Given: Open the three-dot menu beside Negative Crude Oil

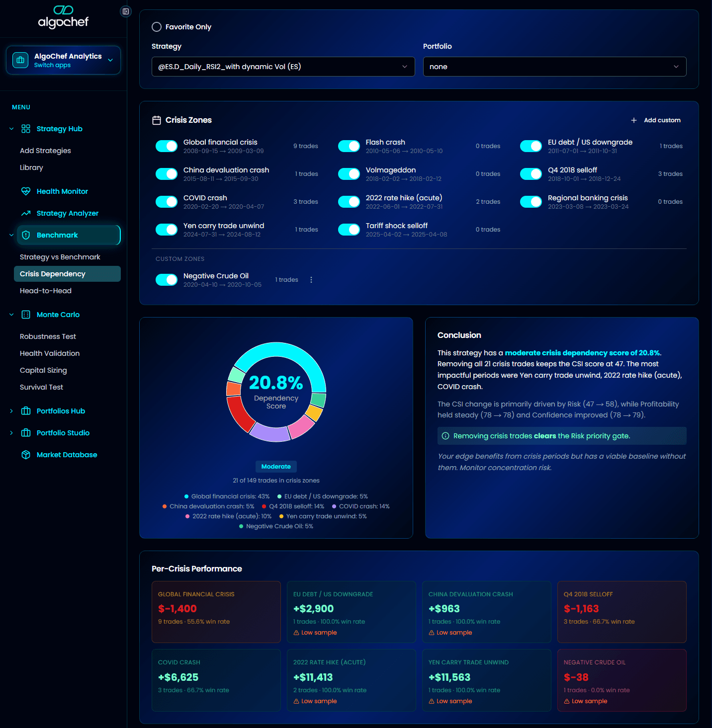Looking at the screenshot, I should [x=311, y=279].
